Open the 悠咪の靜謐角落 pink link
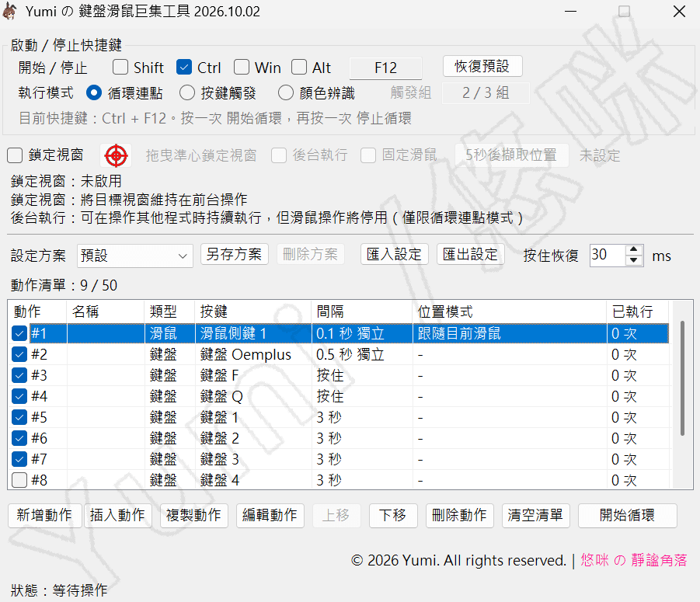 (x=634, y=560)
